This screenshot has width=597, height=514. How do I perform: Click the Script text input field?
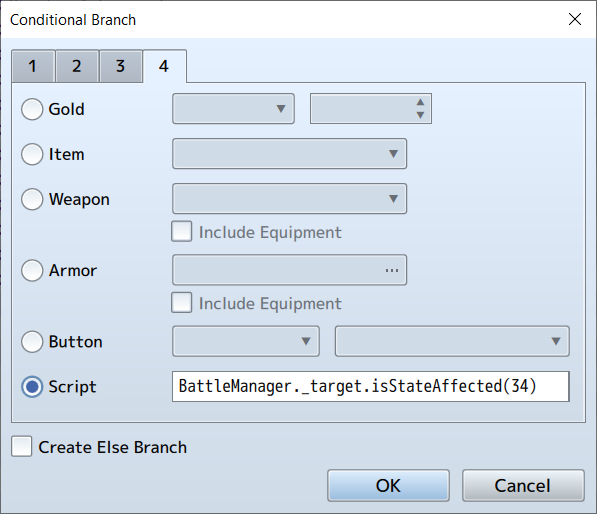click(371, 386)
